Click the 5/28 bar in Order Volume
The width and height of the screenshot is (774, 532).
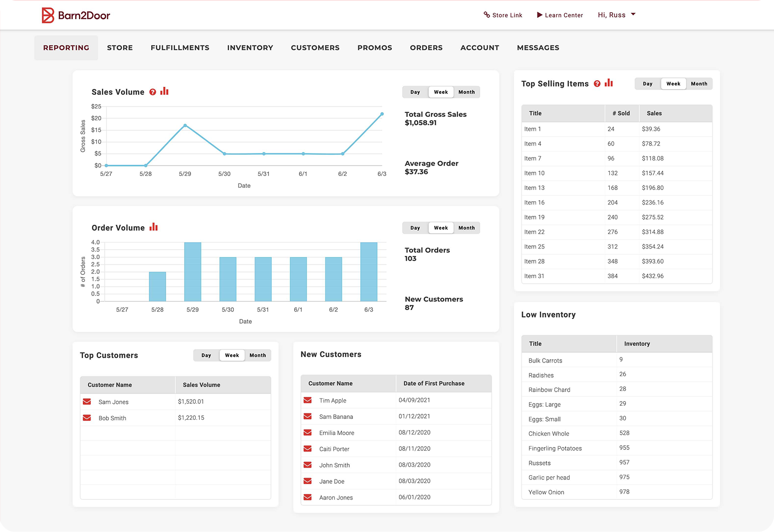click(157, 287)
